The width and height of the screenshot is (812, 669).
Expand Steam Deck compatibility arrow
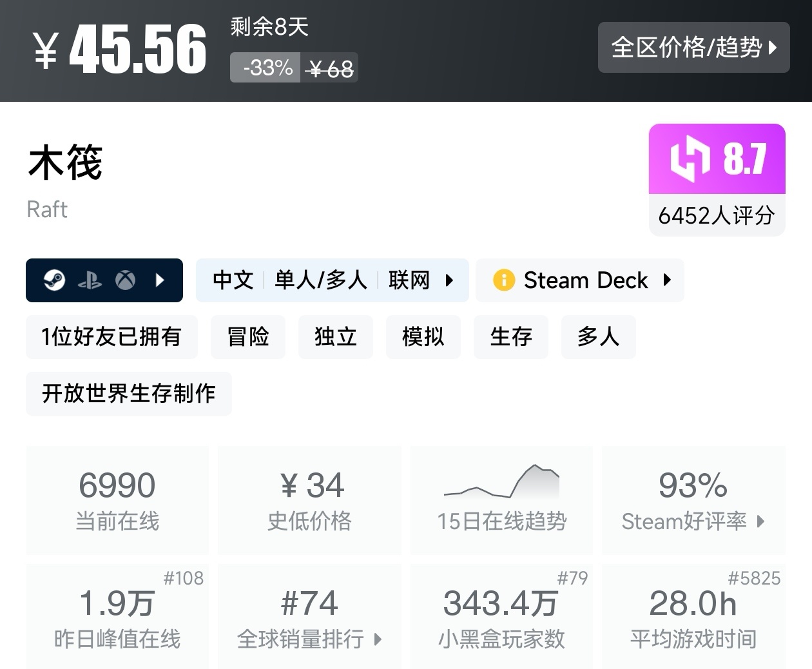pyautogui.click(x=667, y=280)
